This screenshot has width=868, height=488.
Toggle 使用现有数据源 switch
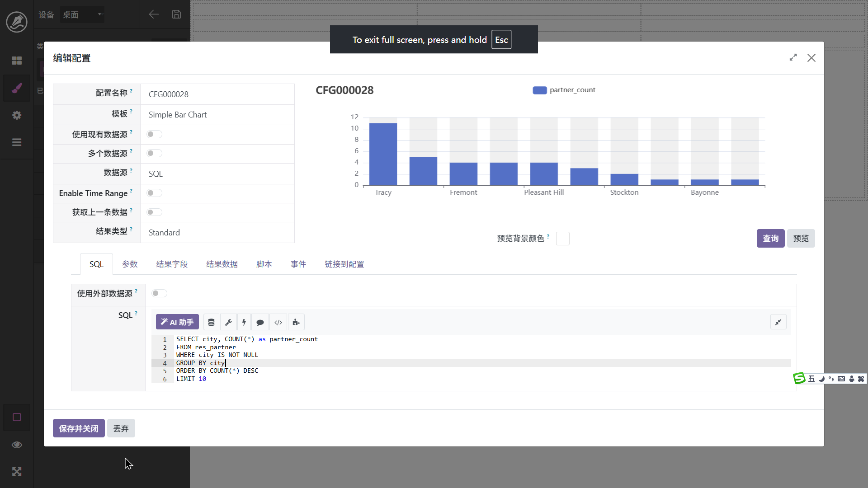[x=154, y=134]
